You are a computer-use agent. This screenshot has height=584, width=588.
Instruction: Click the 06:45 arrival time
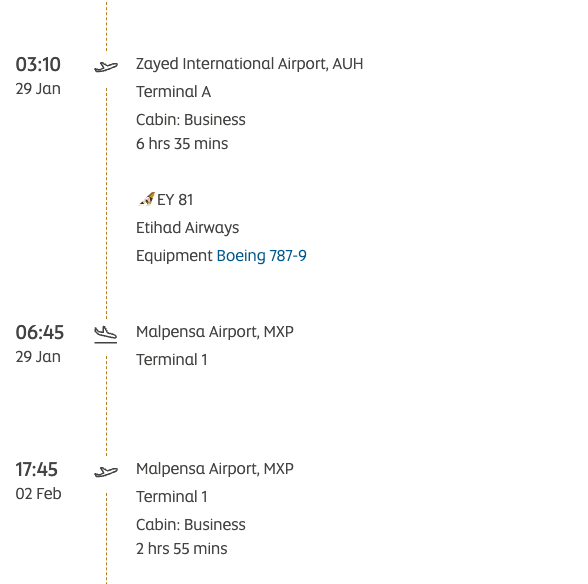[x=40, y=333]
